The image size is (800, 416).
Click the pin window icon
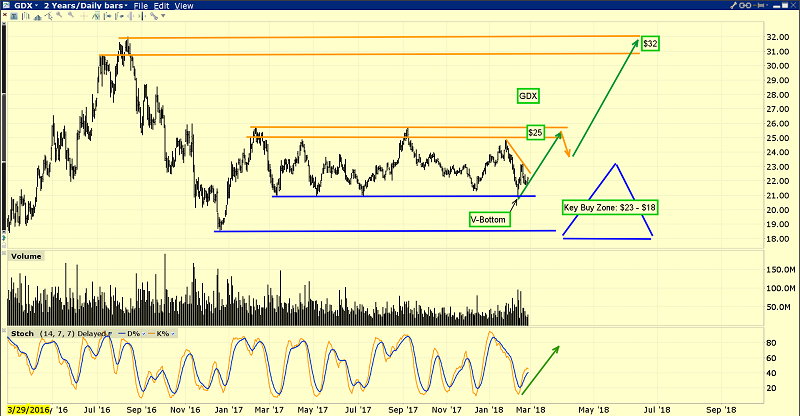759,5
